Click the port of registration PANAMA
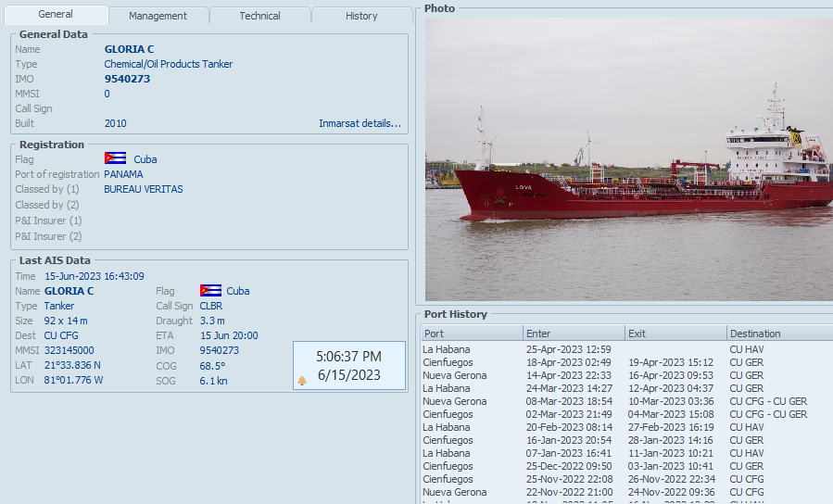 coord(123,174)
